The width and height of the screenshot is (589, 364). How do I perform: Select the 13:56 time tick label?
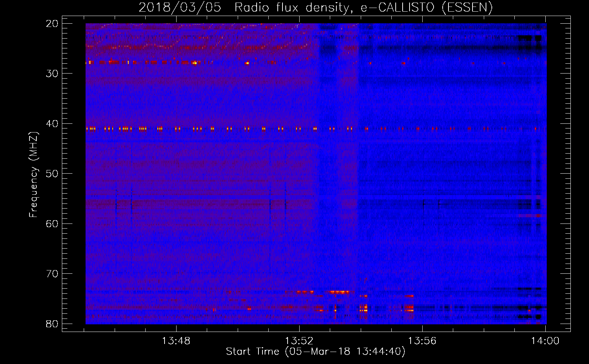pyautogui.click(x=422, y=341)
